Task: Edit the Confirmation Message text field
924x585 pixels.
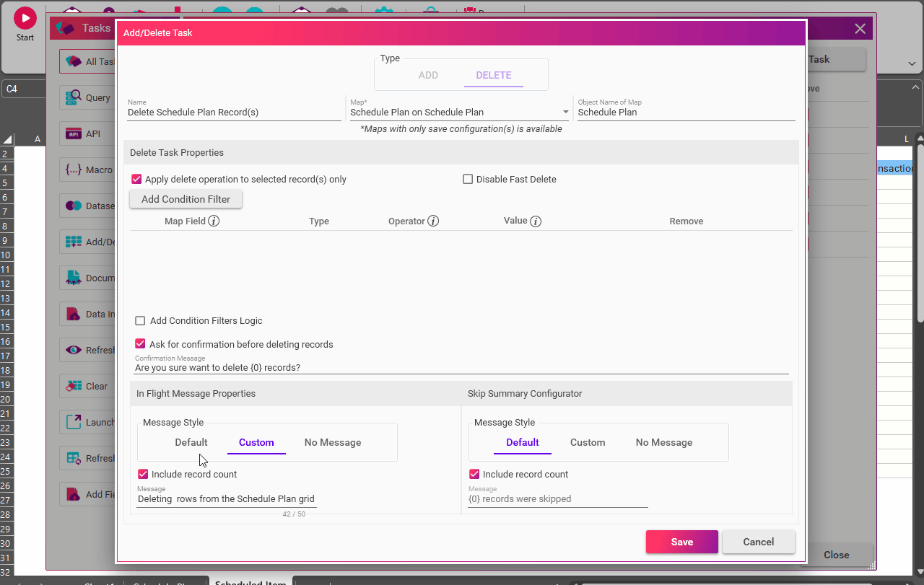Action: click(x=461, y=367)
